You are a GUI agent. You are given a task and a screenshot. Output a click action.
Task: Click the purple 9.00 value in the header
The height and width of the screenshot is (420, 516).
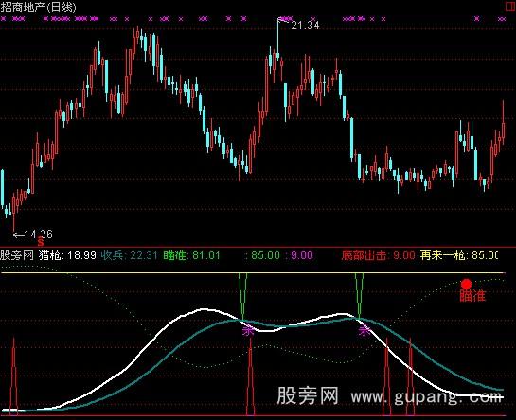coord(301,254)
